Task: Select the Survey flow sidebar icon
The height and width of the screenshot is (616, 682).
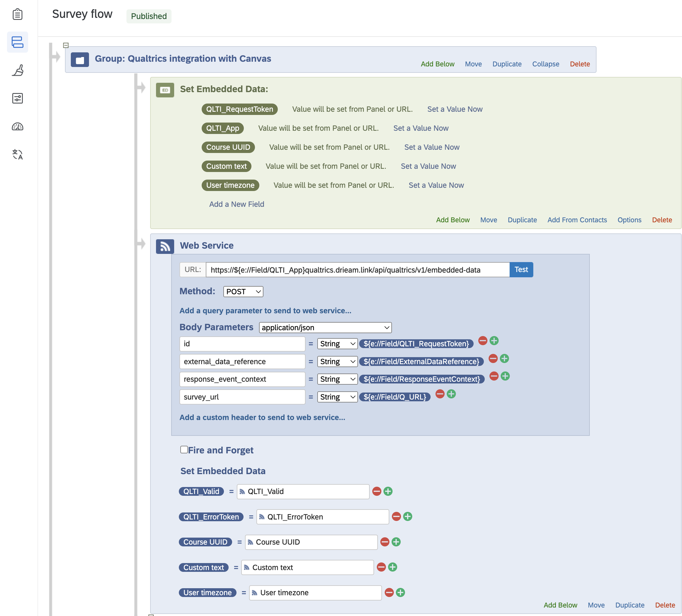Action: (x=17, y=42)
